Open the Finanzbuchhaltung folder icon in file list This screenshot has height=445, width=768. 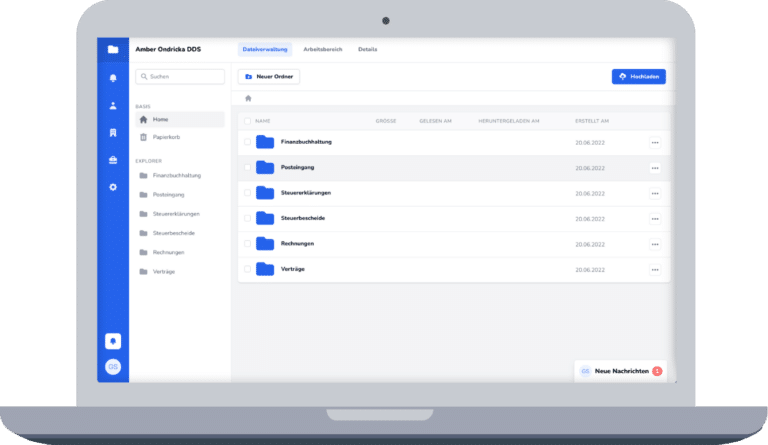coord(265,142)
